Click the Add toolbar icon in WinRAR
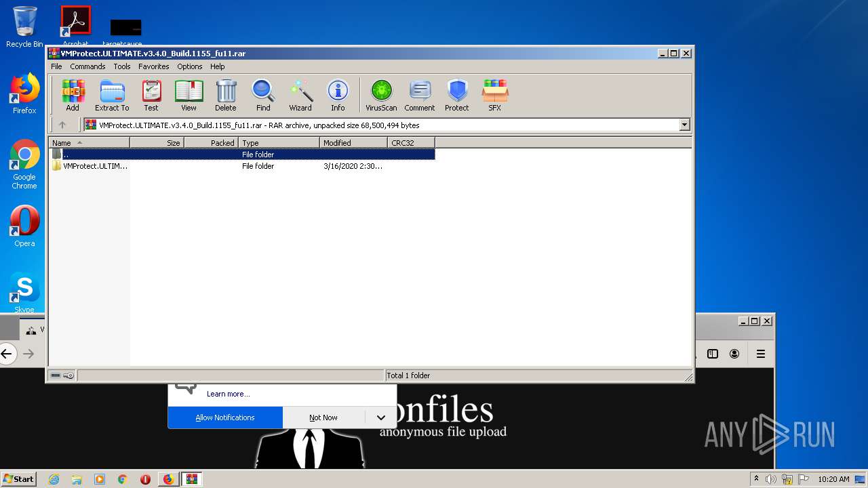The width and height of the screenshot is (868, 488). [73, 95]
